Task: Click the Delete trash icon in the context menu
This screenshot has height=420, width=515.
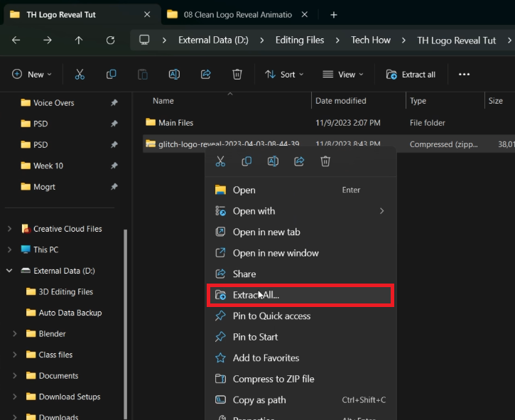Action: coord(325,161)
